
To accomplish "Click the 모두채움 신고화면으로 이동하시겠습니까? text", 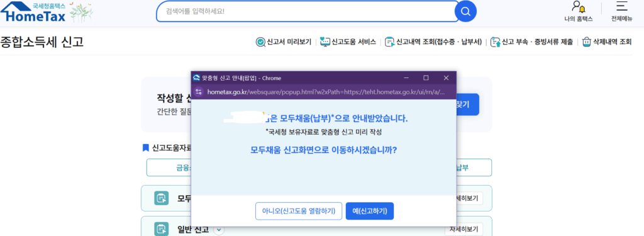I will coord(324,150).
